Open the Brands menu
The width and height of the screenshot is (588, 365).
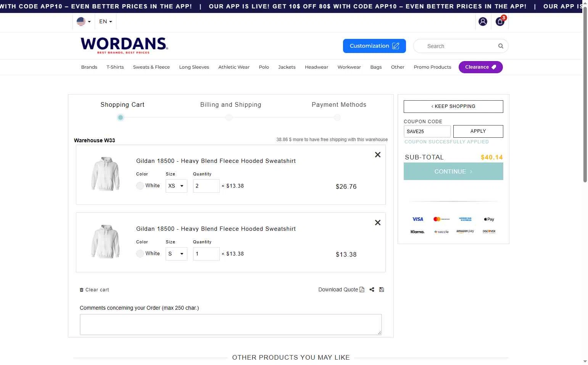[x=89, y=67]
